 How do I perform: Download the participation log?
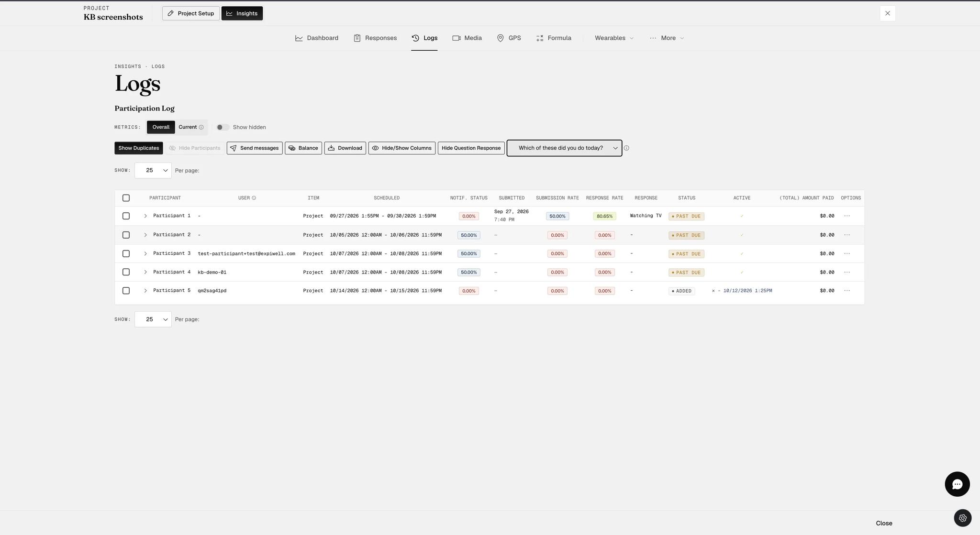345,148
